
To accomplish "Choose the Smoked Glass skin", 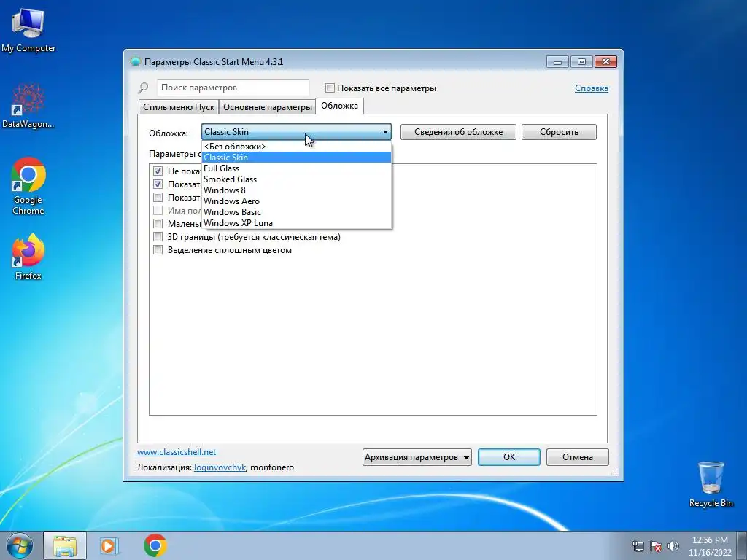I will click(296, 179).
